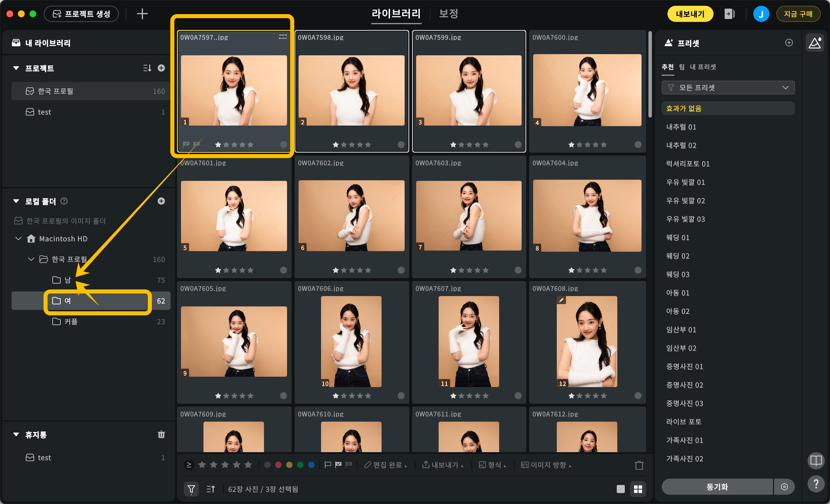Viewport: 830px width, 504px height.
Task: Click the delete trash icon in toolbar
Action: (639, 465)
